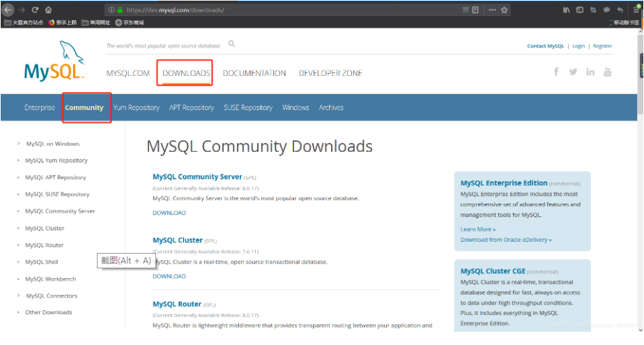Switch to the Yum Repository tab

(137, 107)
